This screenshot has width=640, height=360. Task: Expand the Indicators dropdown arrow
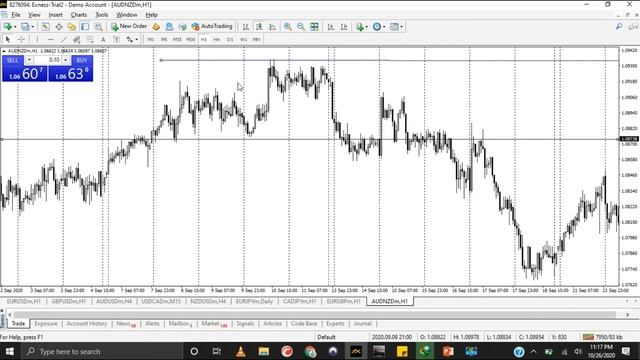pos(367,27)
